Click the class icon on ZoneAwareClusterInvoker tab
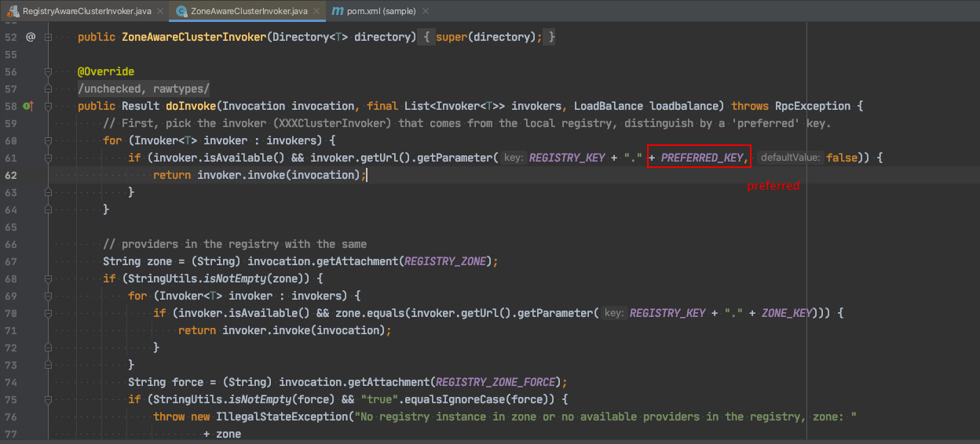Viewport: 980px width, 444px height. [x=181, y=11]
